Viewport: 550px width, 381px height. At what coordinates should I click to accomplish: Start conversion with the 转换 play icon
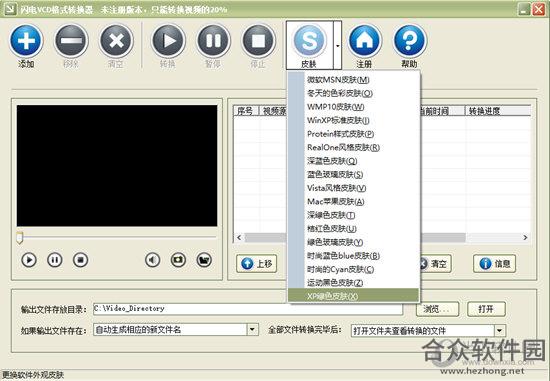168,41
